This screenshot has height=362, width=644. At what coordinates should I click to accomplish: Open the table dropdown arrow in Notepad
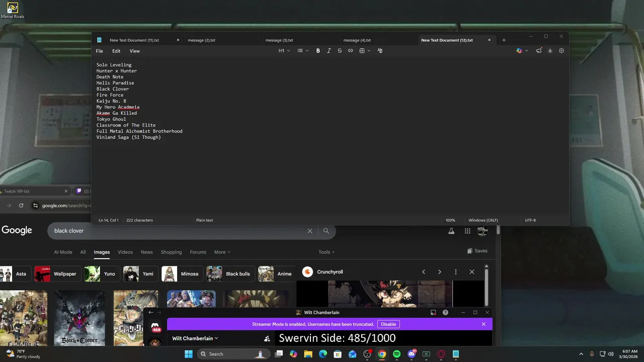pos(369,51)
